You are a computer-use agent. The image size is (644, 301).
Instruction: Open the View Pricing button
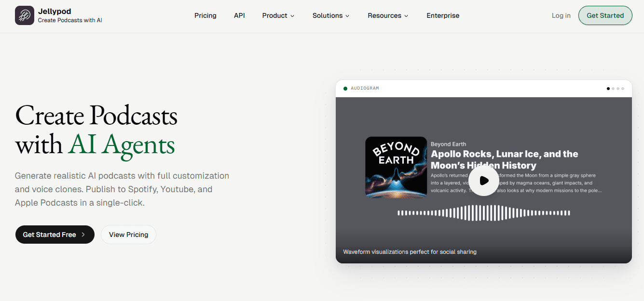128,235
